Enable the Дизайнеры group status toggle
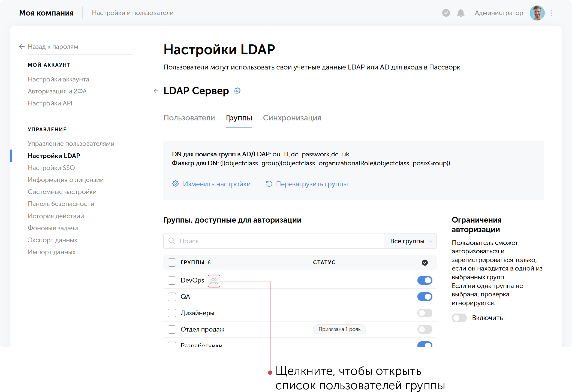Viewport: 572px width, 392px height. tap(425, 313)
